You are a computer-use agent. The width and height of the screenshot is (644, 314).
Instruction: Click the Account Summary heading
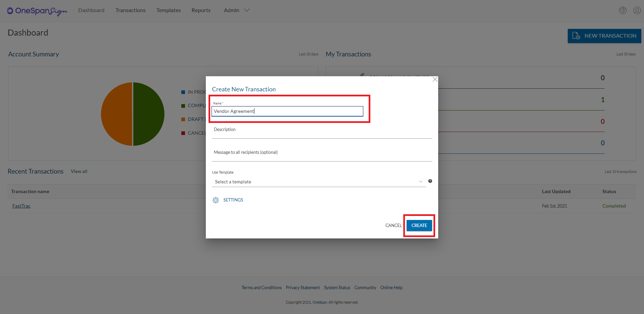(x=34, y=54)
